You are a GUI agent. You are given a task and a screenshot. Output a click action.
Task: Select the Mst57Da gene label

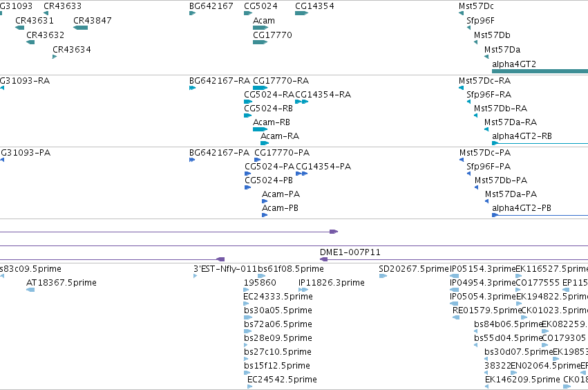tap(502, 50)
